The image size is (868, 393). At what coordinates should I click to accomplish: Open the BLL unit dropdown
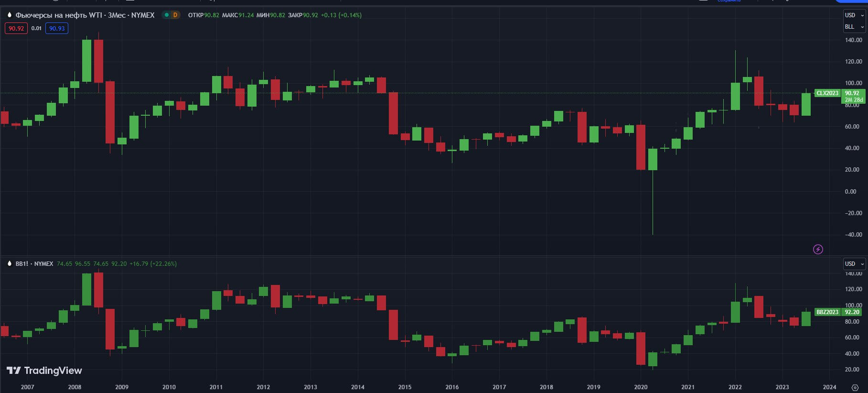point(854,27)
